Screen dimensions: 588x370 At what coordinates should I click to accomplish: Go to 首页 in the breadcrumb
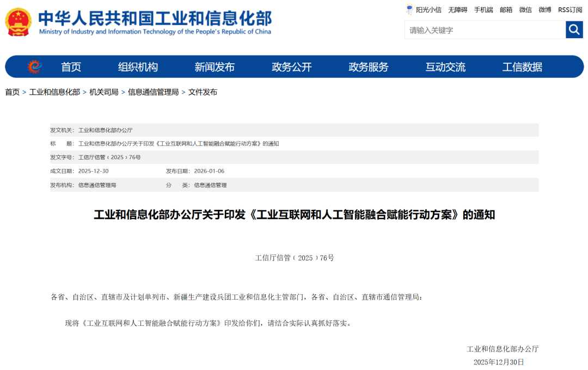pos(13,92)
